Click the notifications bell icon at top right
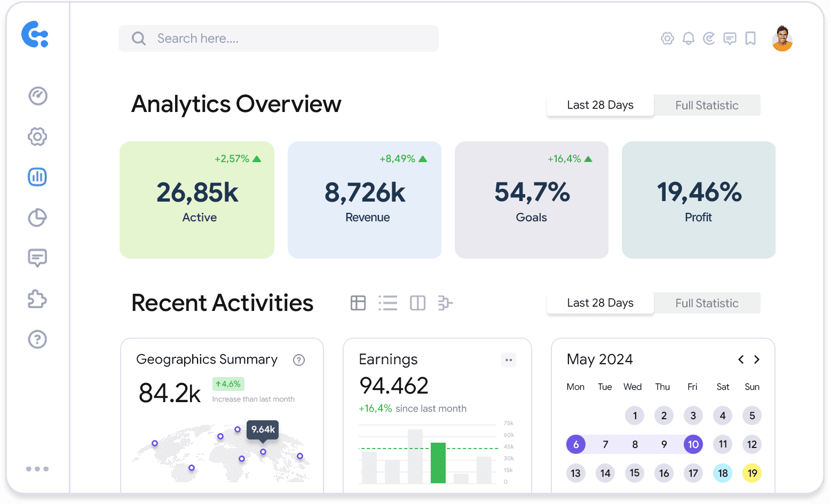The image size is (830, 504). click(688, 38)
